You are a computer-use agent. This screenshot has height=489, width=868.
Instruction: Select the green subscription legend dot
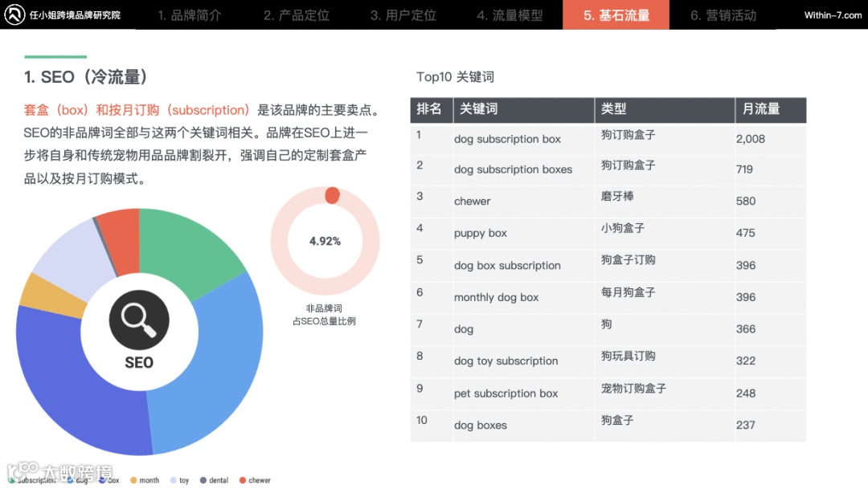tap(10, 480)
